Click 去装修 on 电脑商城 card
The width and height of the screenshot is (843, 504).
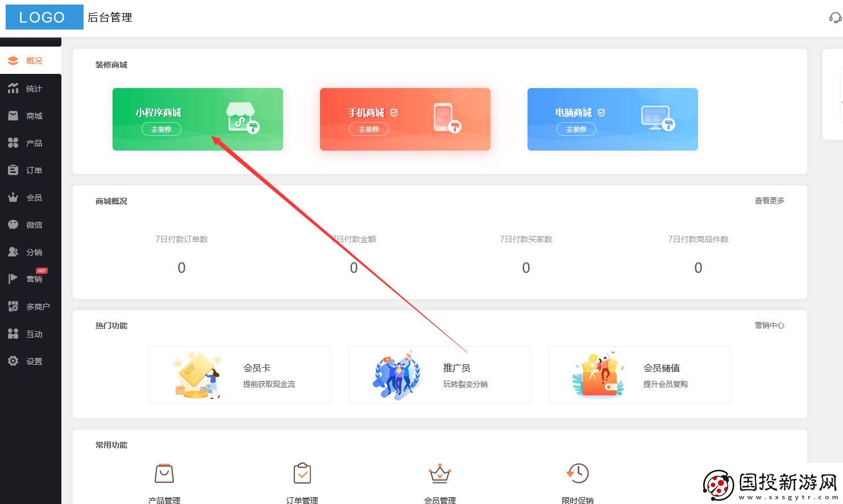pyautogui.click(x=576, y=129)
